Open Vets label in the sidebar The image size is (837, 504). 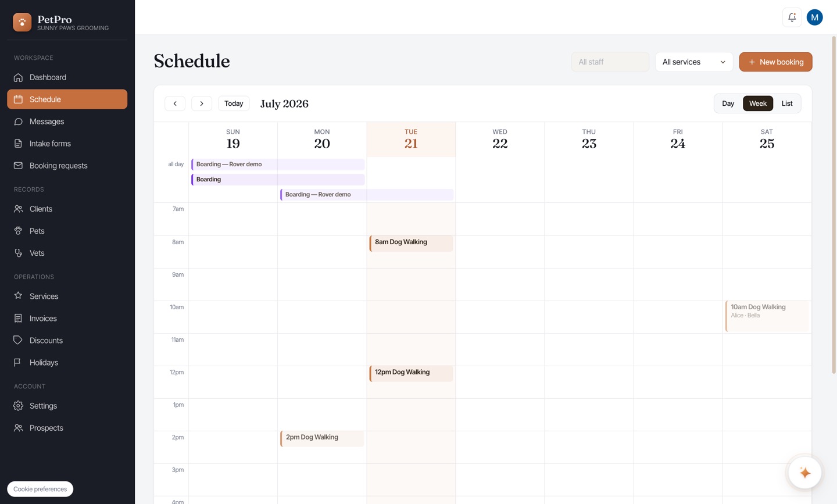click(x=37, y=253)
